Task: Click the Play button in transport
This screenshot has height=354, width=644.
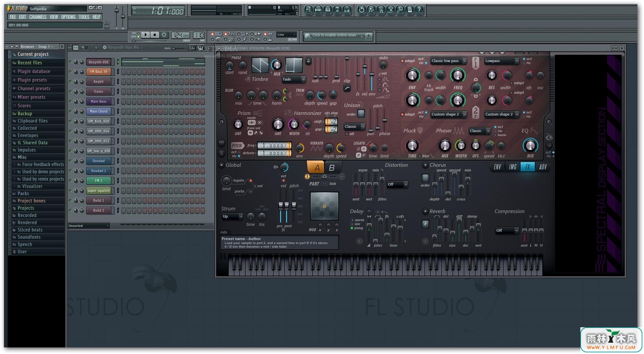Action: tap(145, 35)
